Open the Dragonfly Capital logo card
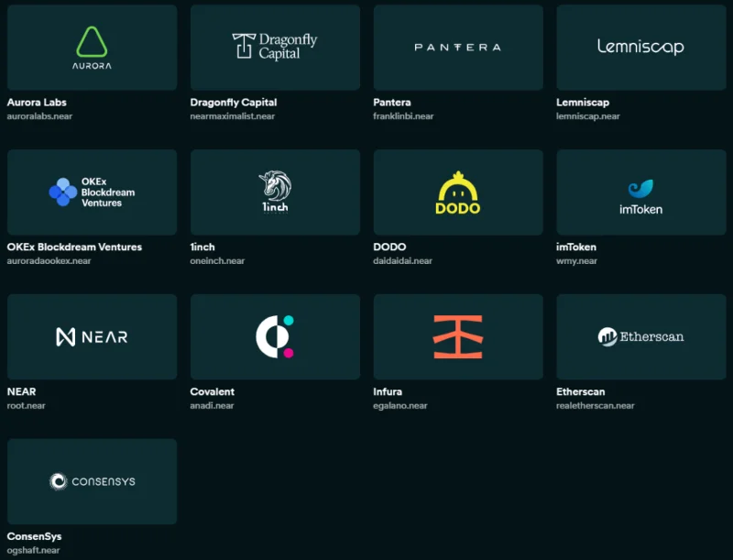This screenshot has width=733, height=560. pos(275,48)
